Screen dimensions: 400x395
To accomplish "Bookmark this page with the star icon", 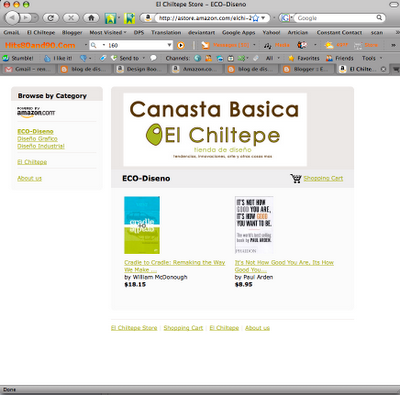I will 255,18.
